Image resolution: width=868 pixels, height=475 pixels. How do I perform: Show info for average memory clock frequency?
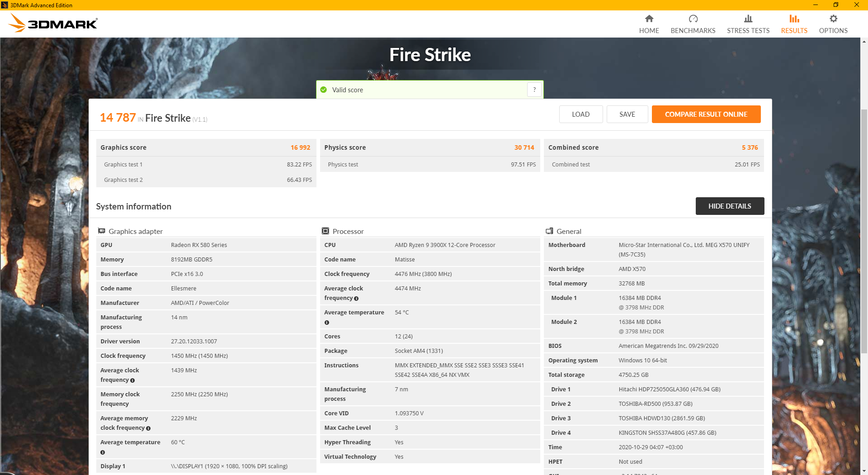pyautogui.click(x=148, y=428)
